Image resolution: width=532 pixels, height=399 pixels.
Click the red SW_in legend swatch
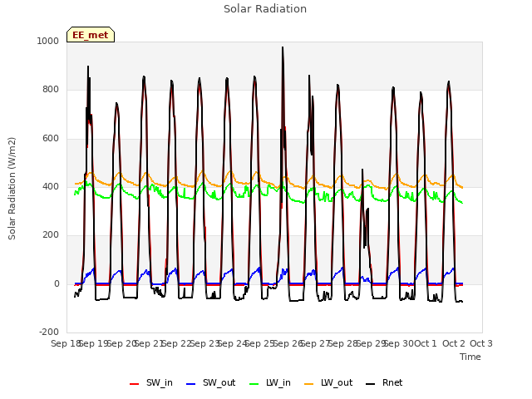click(x=135, y=384)
